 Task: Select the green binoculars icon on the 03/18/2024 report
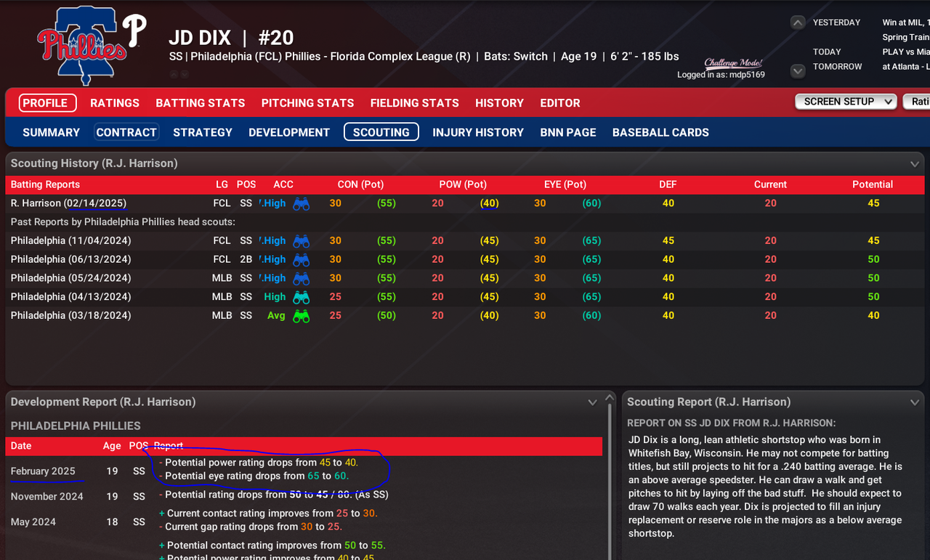[301, 315]
